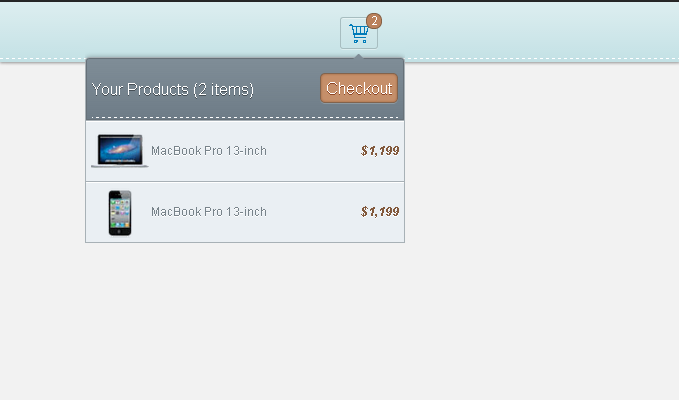Open the shopping cart icon
The image size is (679, 400).
click(359, 33)
